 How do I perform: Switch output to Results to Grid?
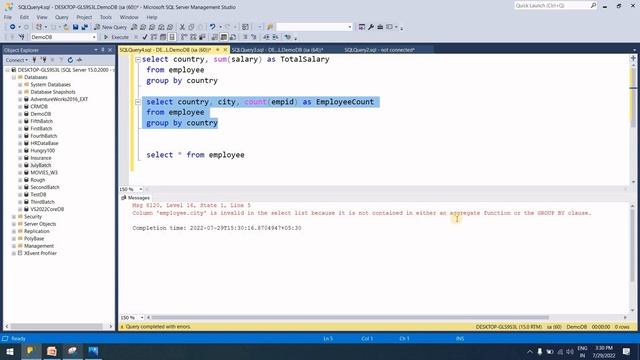click(x=224, y=37)
